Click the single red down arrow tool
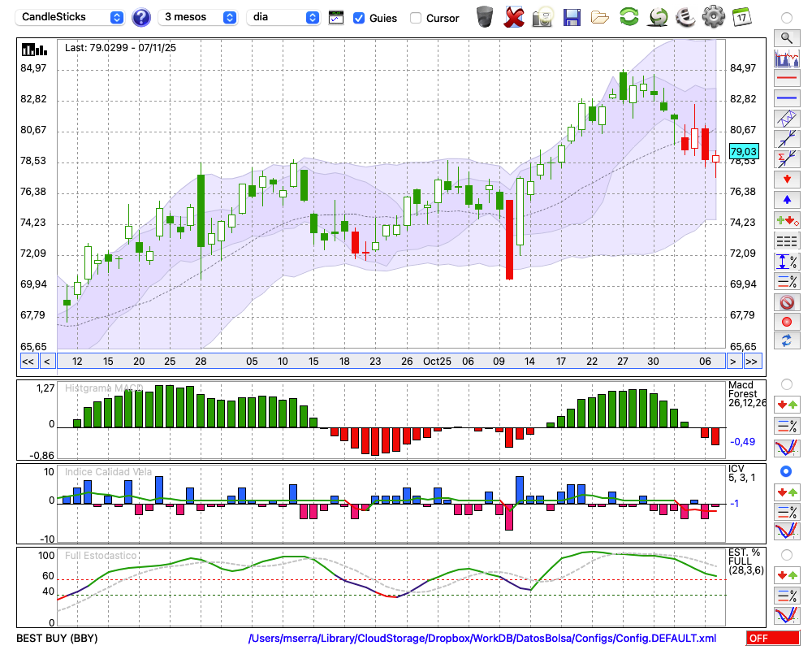812x650 pixels. pyautogui.click(x=787, y=180)
